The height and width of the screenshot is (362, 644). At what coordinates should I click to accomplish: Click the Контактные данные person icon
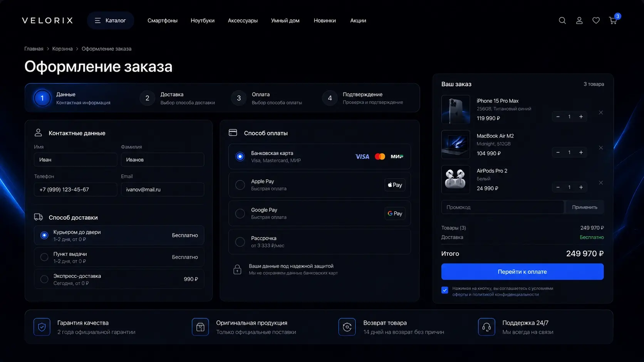coord(38,133)
